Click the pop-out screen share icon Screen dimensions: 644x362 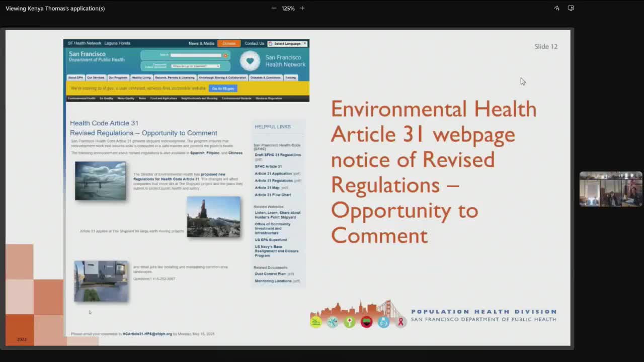click(x=571, y=8)
